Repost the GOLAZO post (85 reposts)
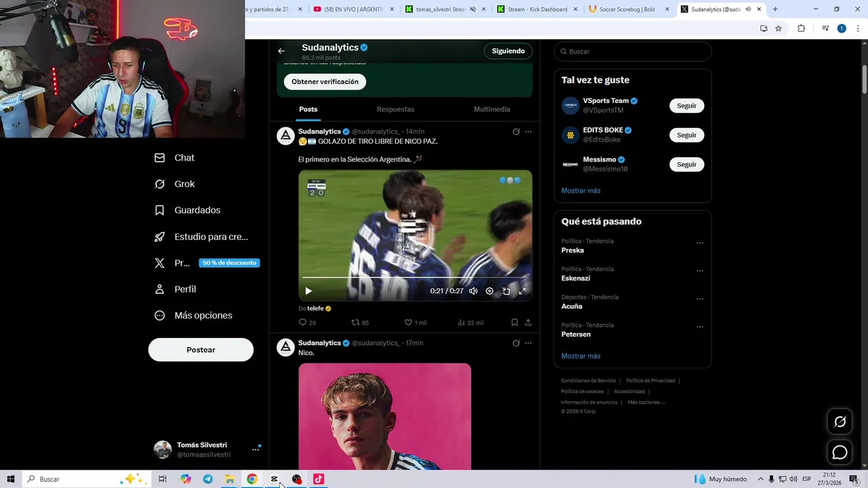This screenshot has width=868, height=488. click(x=360, y=323)
